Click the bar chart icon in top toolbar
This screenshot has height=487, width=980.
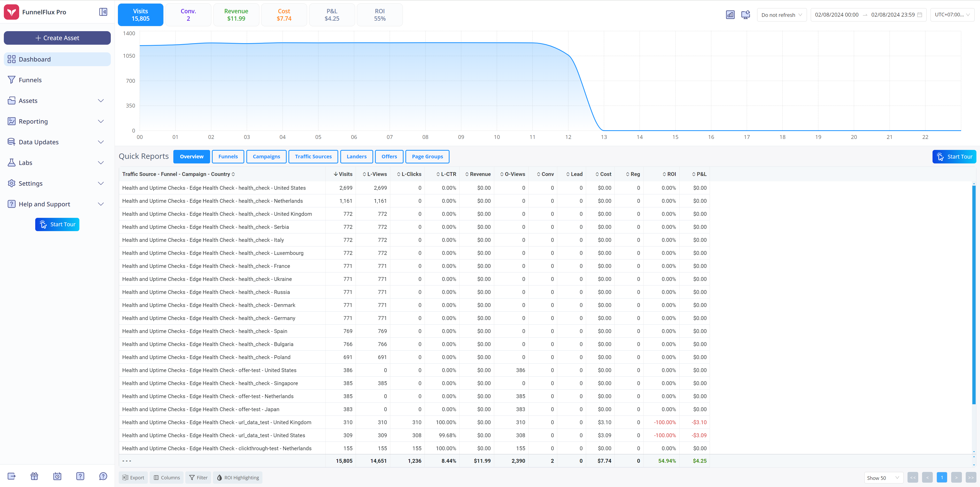pos(730,15)
